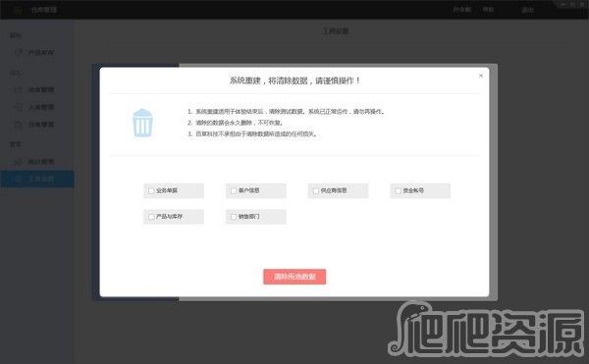Click the blue trash can icon
This screenshot has width=589, height=364.
coord(142,123)
